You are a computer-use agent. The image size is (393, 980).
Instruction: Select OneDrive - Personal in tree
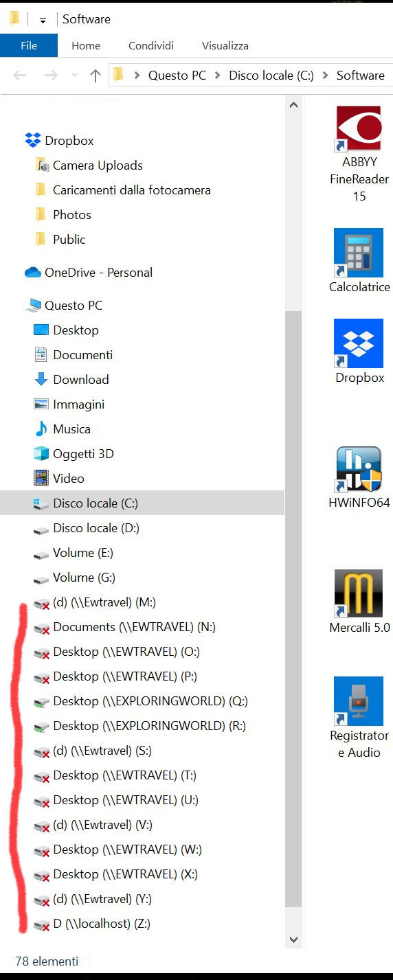(99, 273)
